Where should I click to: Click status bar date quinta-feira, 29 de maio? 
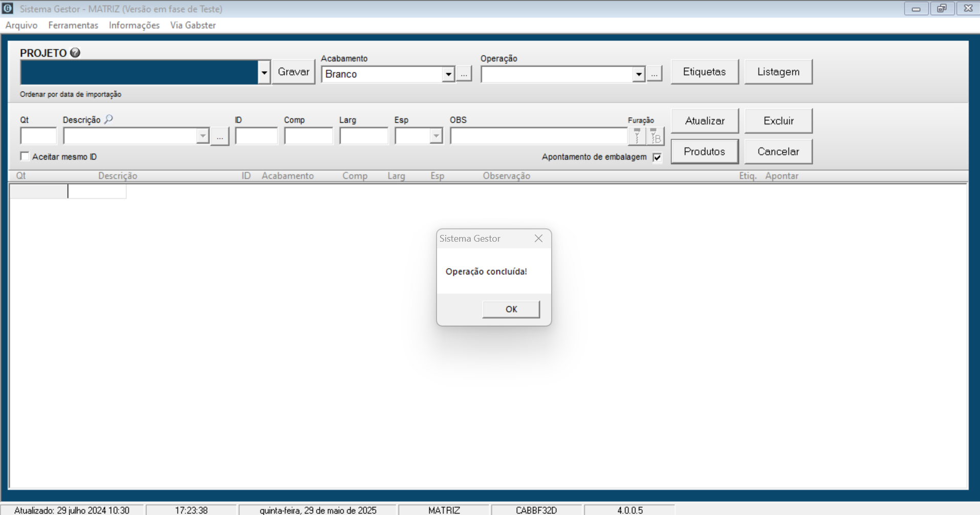[318, 510]
